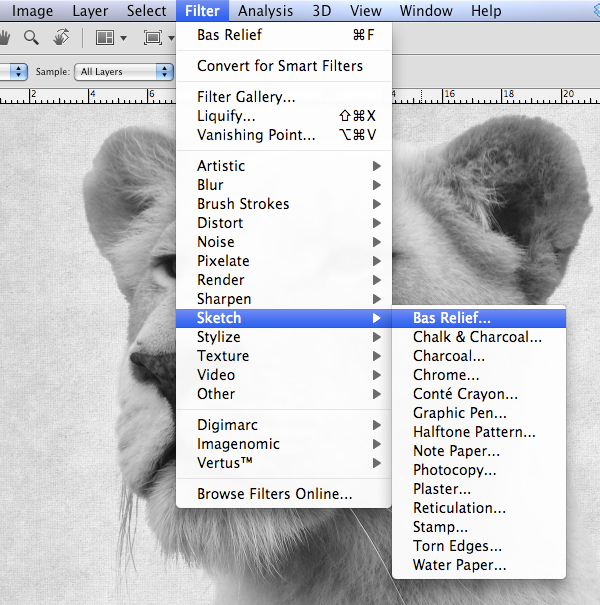Image resolution: width=600 pixels, height=605 pixels.
Task: Open the Sample All Layers dropdown
Action: (124, 72)
